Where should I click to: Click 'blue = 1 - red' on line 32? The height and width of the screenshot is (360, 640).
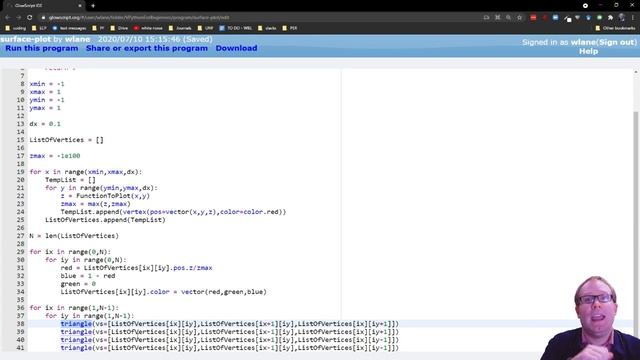(88, 276)
